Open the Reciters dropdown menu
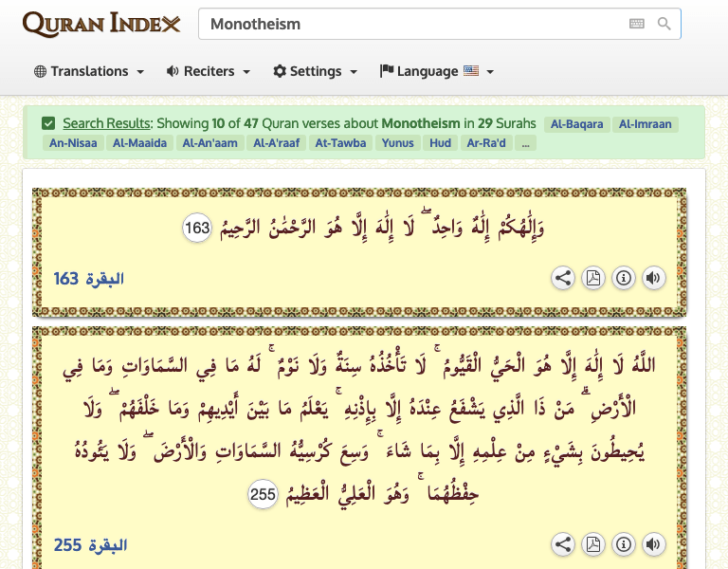The image size is (728, 569). pyautogui.click(x=208, y=71)
